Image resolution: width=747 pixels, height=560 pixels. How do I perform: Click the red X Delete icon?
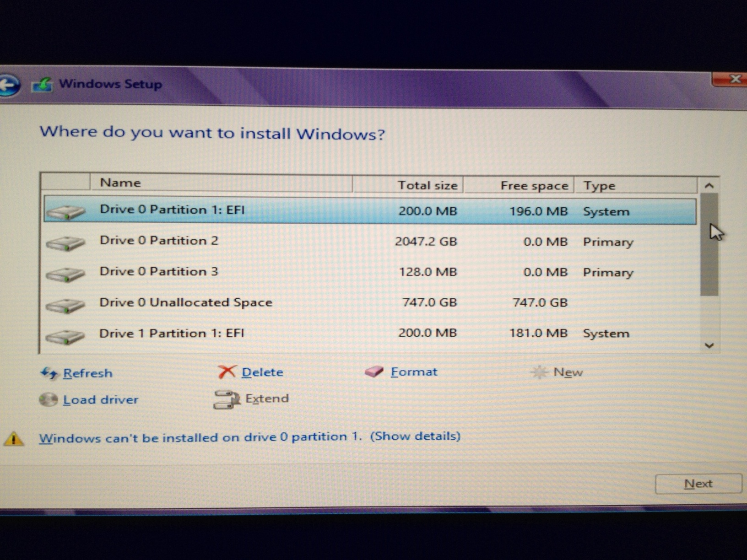[x=227, y=372]
